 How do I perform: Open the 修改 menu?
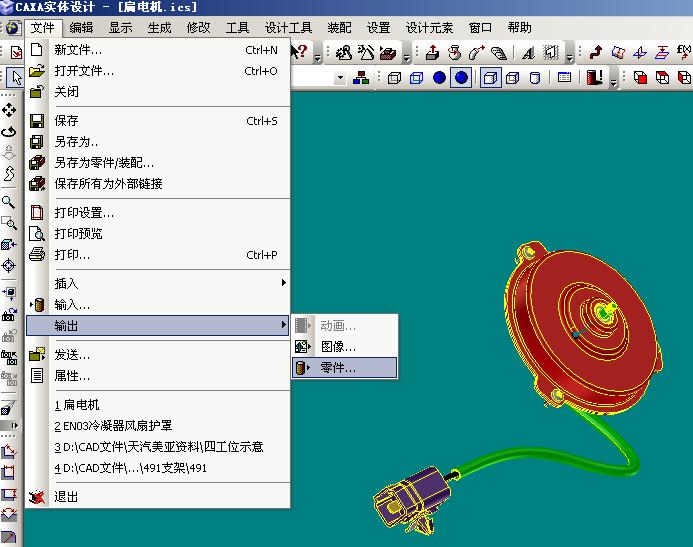pos(198,28)
